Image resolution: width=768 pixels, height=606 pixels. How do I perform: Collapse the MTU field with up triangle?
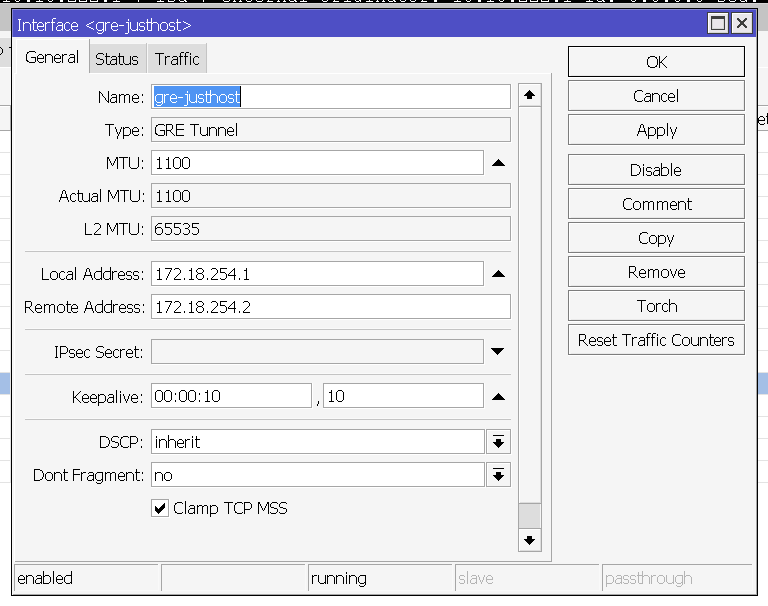498,163
